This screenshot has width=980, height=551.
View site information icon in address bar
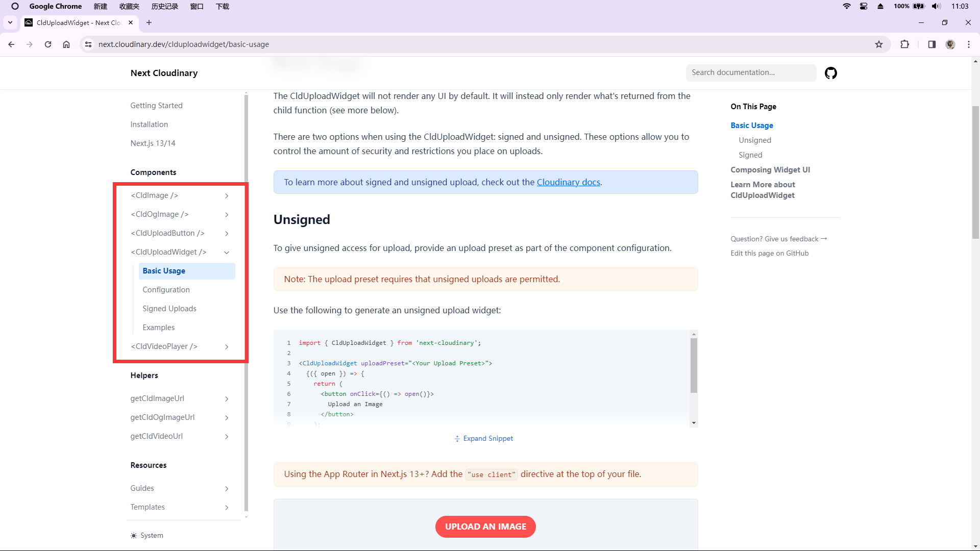(x=88, y=44)
